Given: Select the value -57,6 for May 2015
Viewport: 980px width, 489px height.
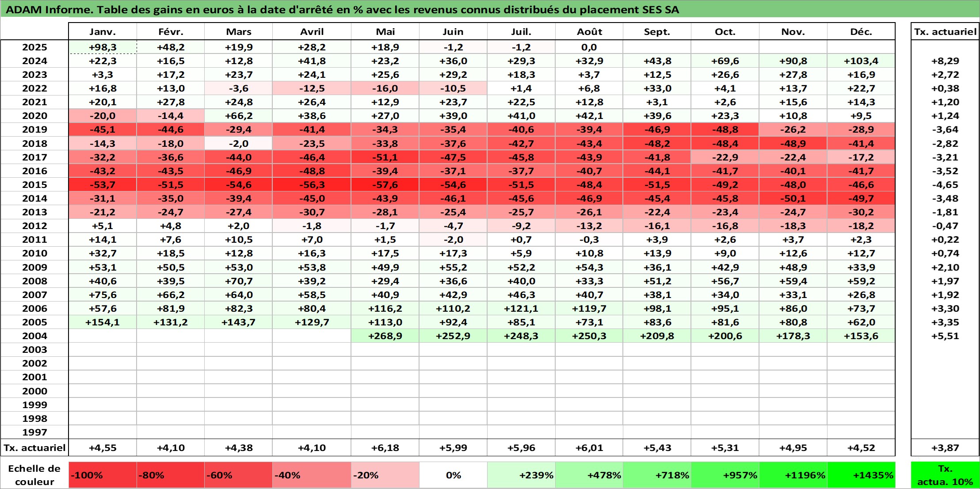Looking at the screenshot, I should click(385, 184).
